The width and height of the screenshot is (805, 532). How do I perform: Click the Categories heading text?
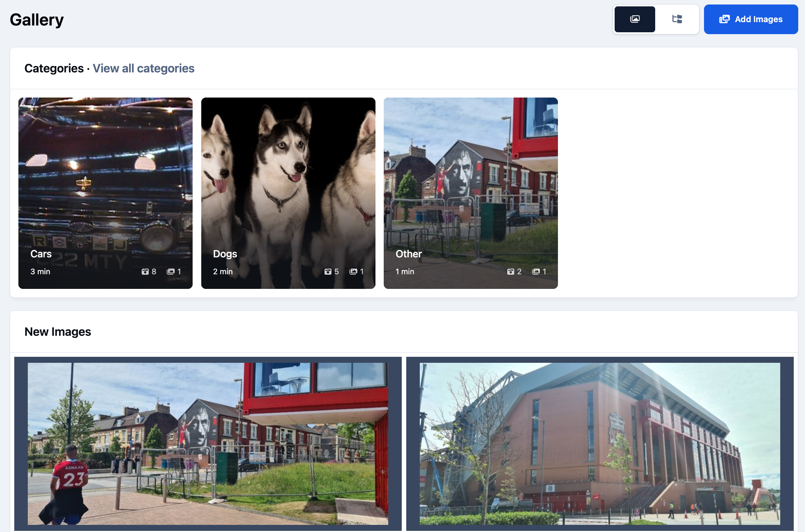pos(54,68)
